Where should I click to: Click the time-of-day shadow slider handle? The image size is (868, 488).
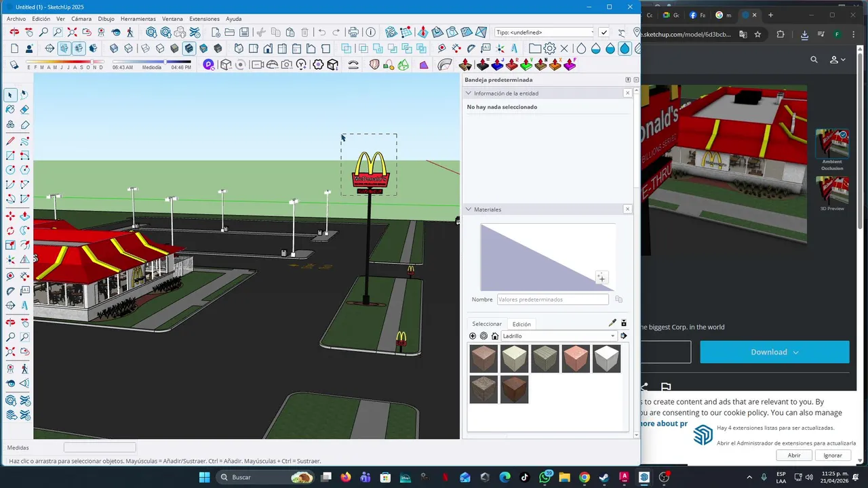pyautogui.click(x=165, y=62)
